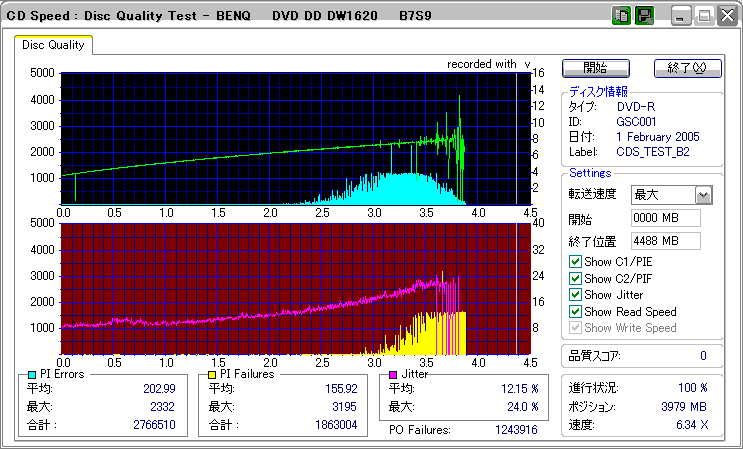Click the 品質スコア value 0
The image size is (743, 449).
click(703, 356)
